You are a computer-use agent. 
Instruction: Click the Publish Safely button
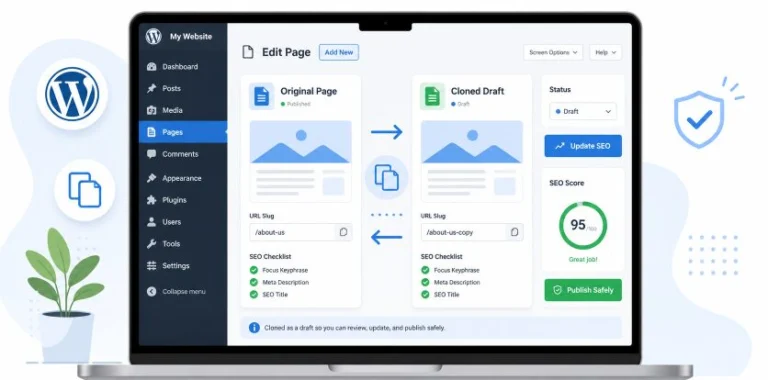coord(583,290)
